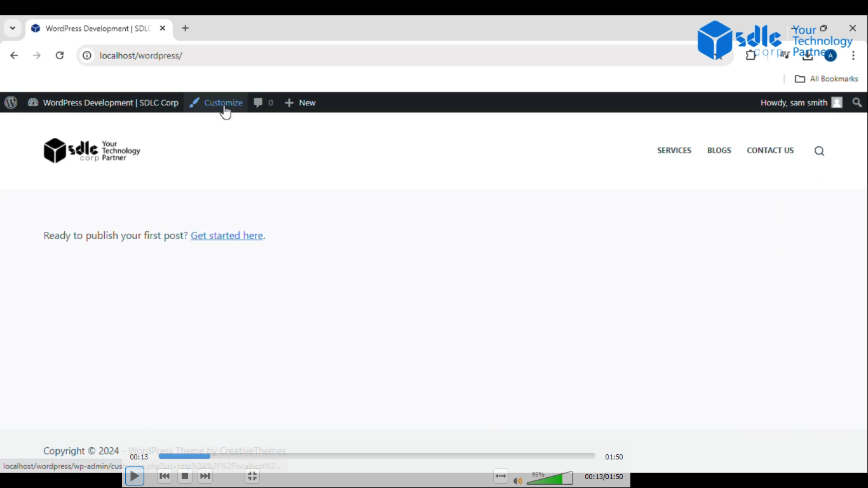Open WordPress Development | SDLC Corp dashboard link

103,102
